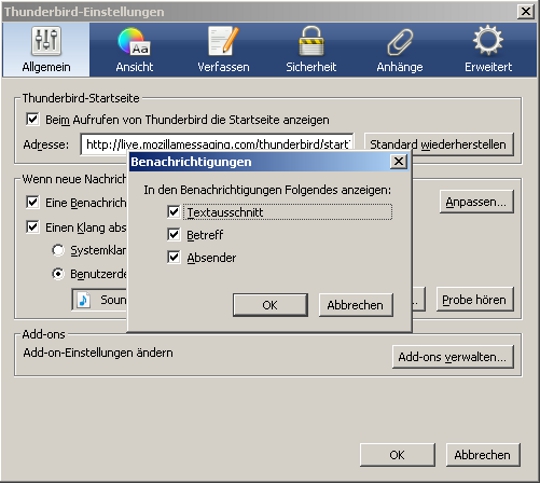Screen dimensions: 540x483
Task: Select the Systemklang radio button
Action: [58, 250]
